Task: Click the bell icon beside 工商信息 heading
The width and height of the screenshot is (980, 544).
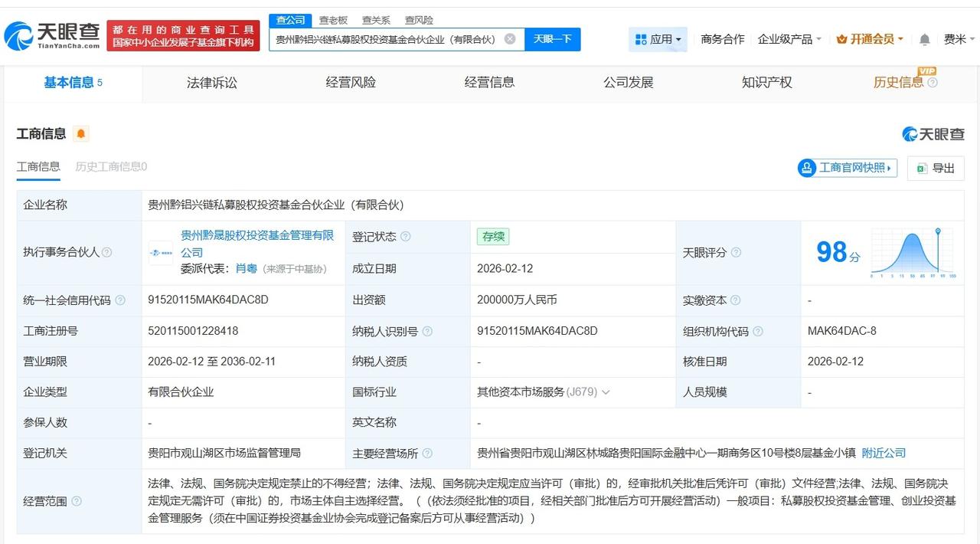Action: 80,133
